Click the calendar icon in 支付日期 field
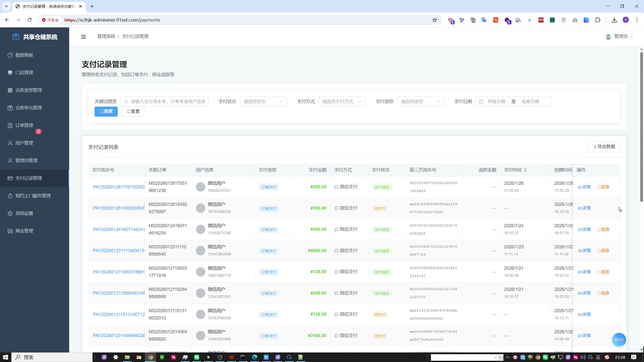The image size is (644, 362). [x=481, y=102]
